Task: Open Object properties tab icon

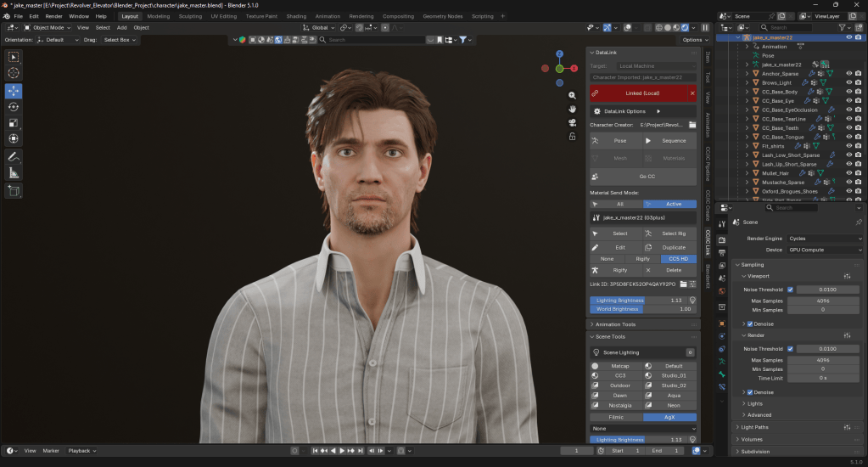Action: point(722,324)
